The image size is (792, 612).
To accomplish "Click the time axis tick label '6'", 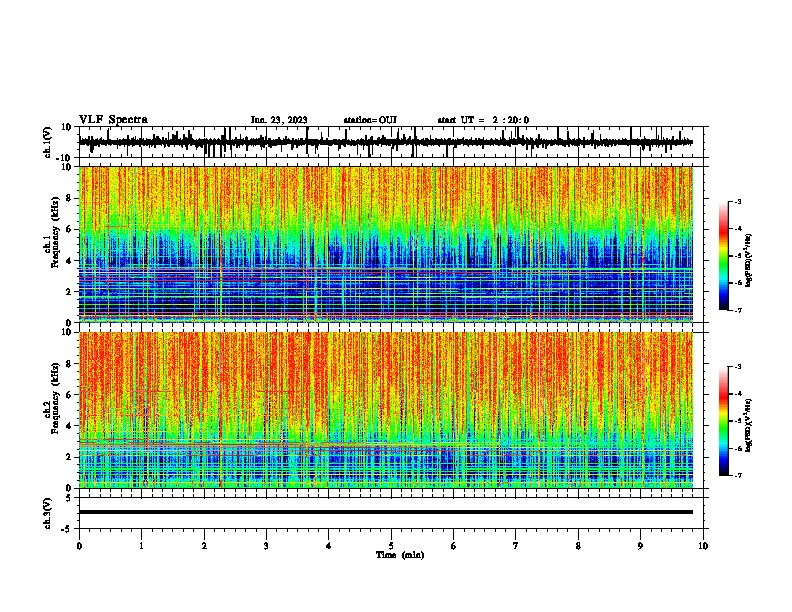I will pos(454,546).
